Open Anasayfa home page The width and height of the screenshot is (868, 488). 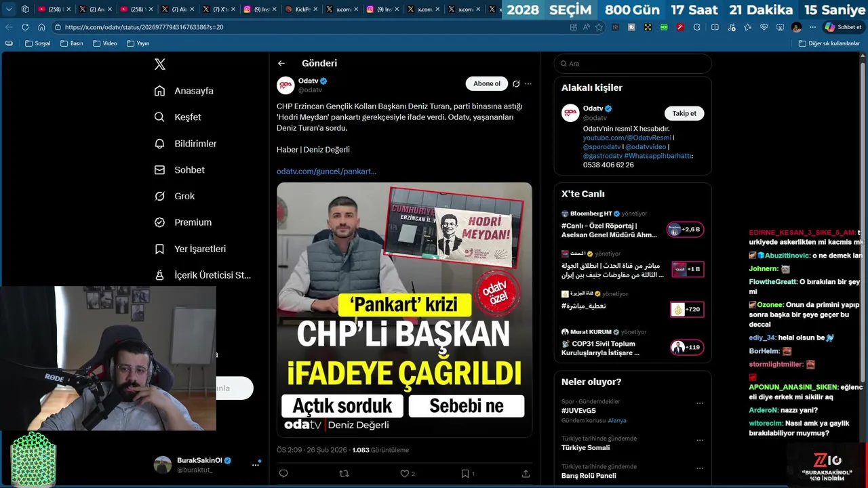click(x=184, y=91)
